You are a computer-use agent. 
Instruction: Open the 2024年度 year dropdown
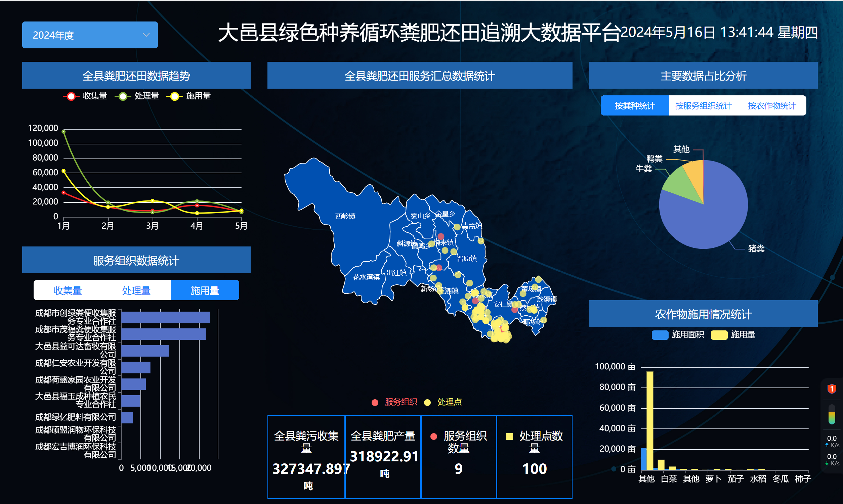(90, 35)
